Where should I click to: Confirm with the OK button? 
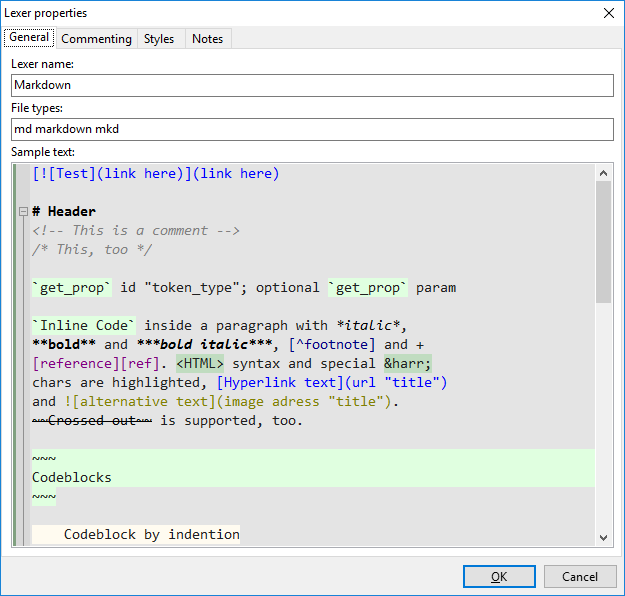(x=499, y=576)
